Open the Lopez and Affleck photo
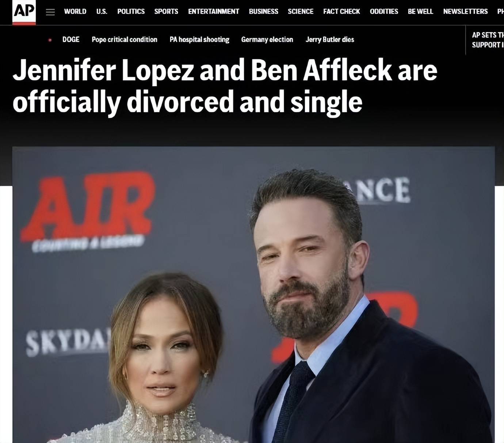504x443 pixels. pyautogui.click(x=253, y=295)
